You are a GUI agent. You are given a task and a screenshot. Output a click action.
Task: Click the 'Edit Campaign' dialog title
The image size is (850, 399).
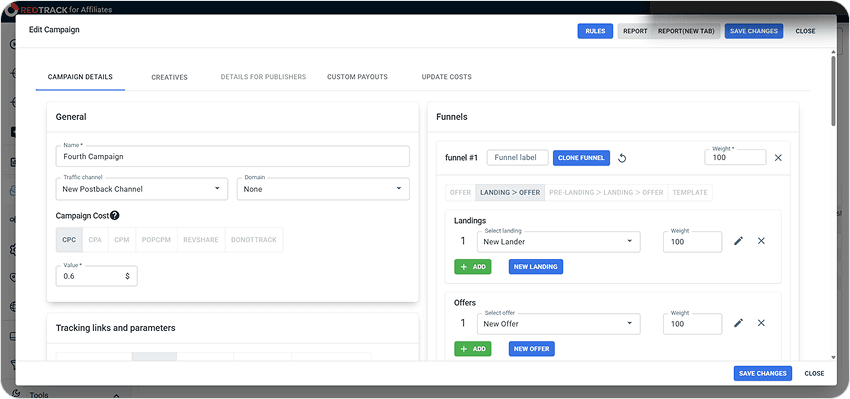click(54, 29)
